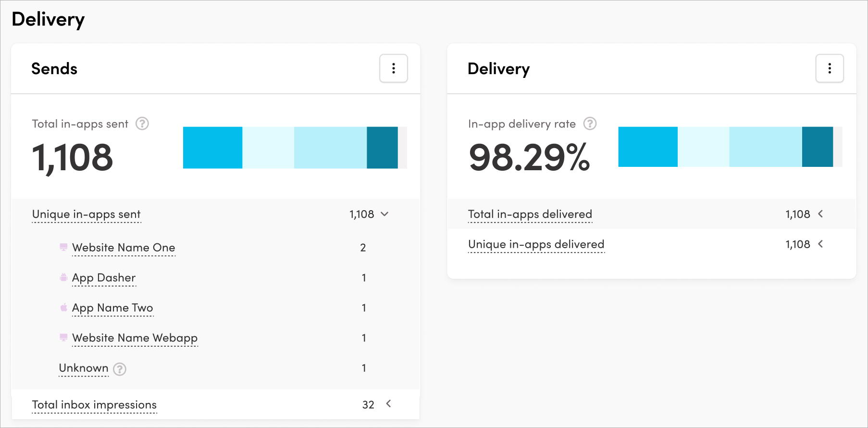Click the 1,108 total in-apps sent figure
Screen dimensions: 868x428
coord(72,158)
